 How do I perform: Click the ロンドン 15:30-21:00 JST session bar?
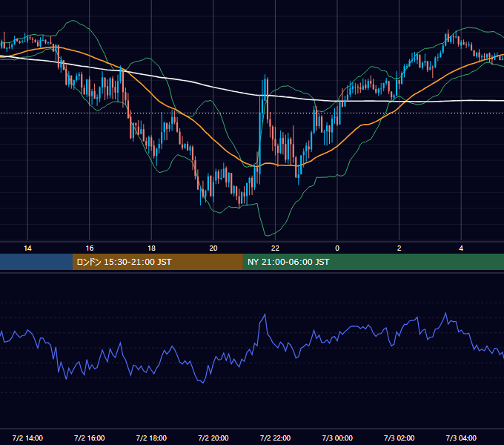click(x=157, y=262)
